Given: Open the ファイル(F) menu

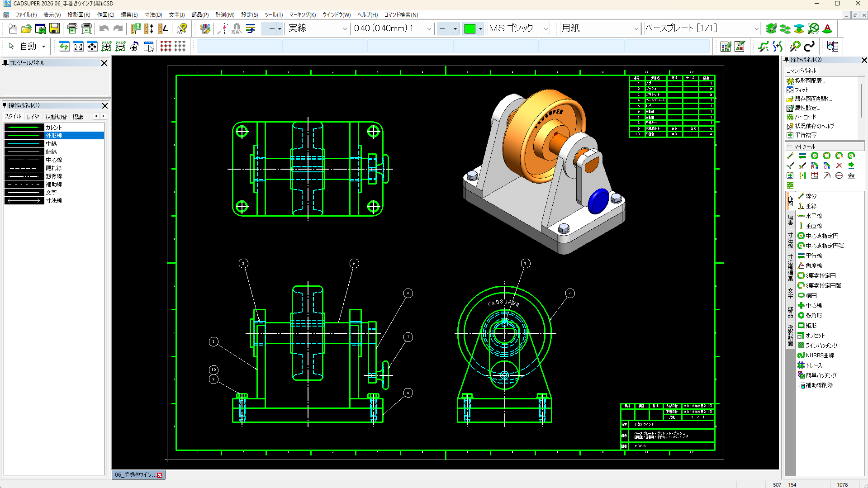Looking at the screenshot, I should [26, 14].
